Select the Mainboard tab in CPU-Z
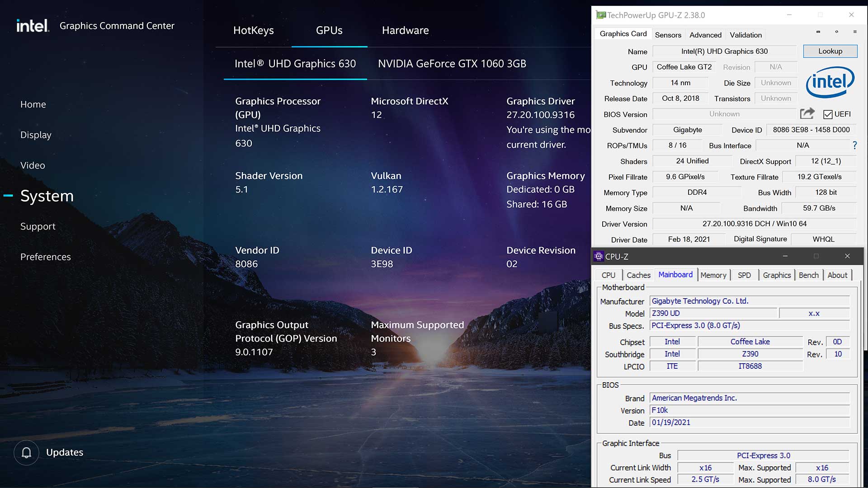The image size is (868, 488). click(x=675, y=275)
